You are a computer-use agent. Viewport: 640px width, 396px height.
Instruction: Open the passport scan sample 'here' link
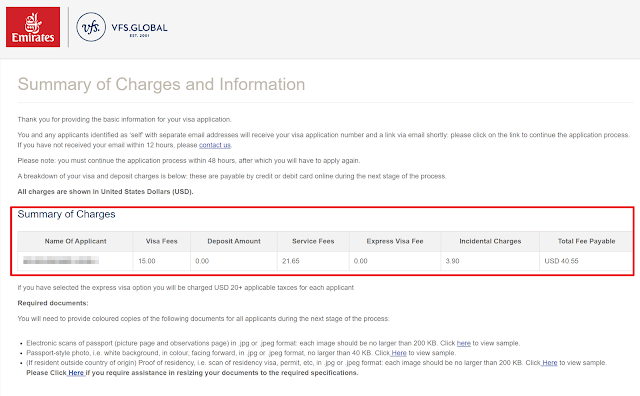(x=463, y=343)
